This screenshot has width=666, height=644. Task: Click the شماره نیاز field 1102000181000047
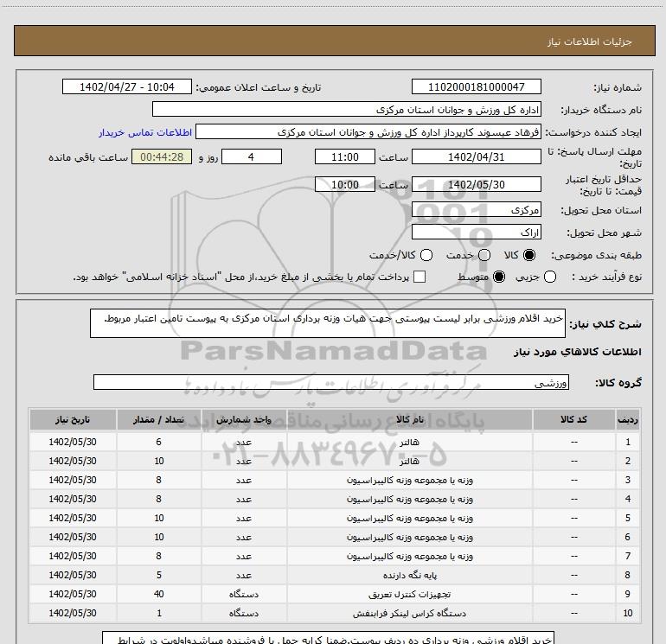476,86
